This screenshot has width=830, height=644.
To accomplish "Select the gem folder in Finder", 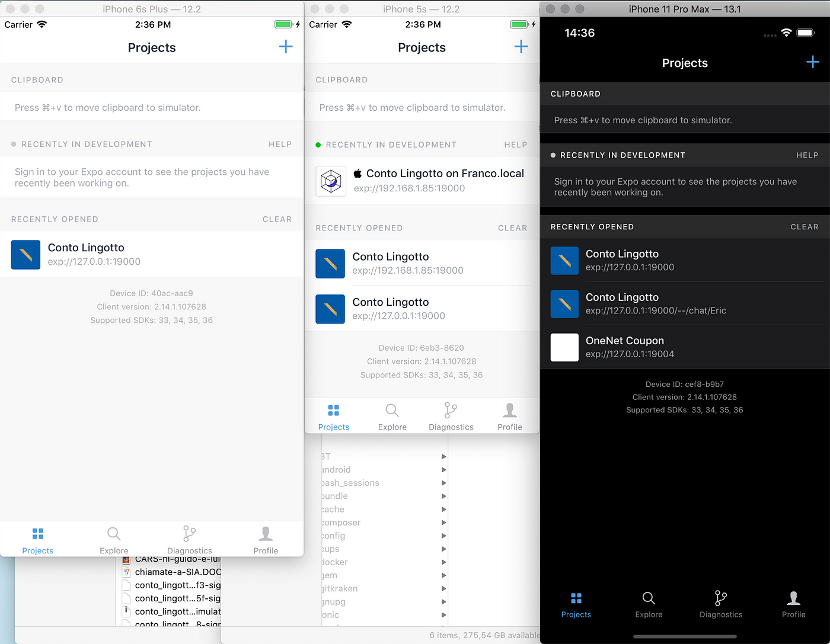I will coord(384,575).
